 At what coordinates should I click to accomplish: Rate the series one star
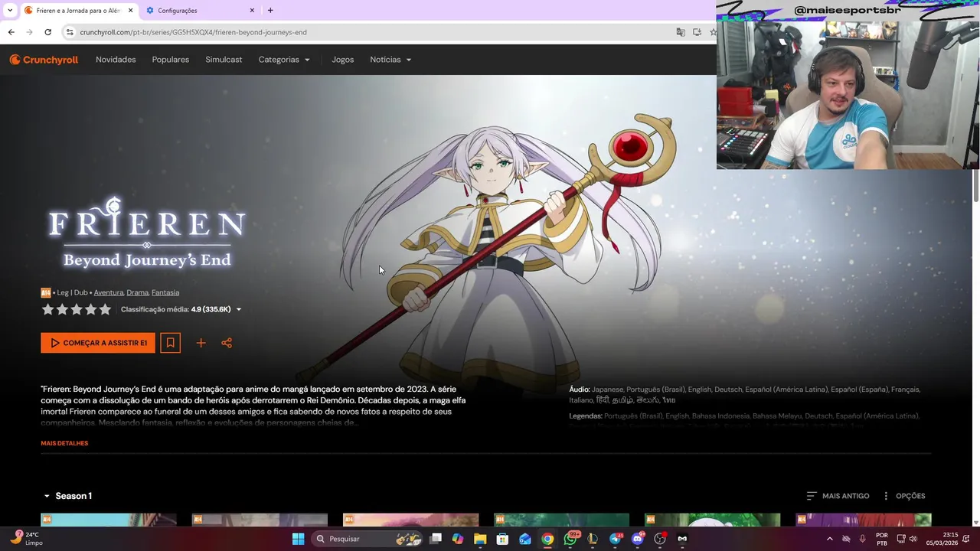tap(47, 309)
